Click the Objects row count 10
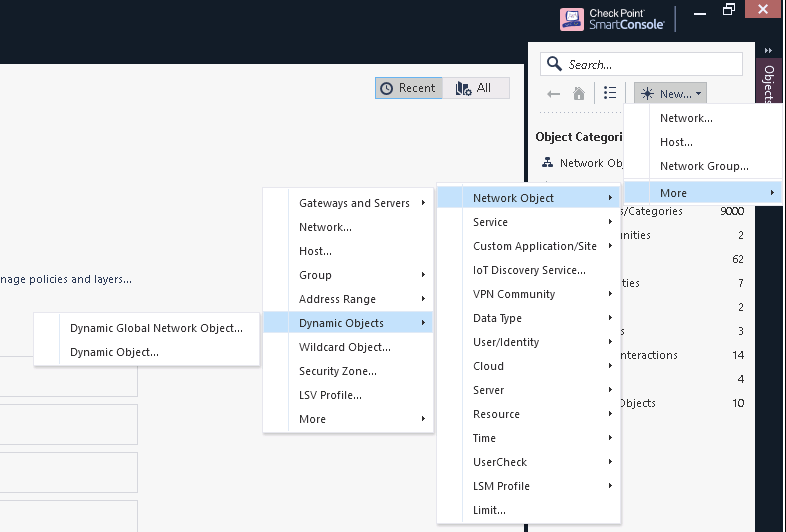 click(x=738, y=403)
